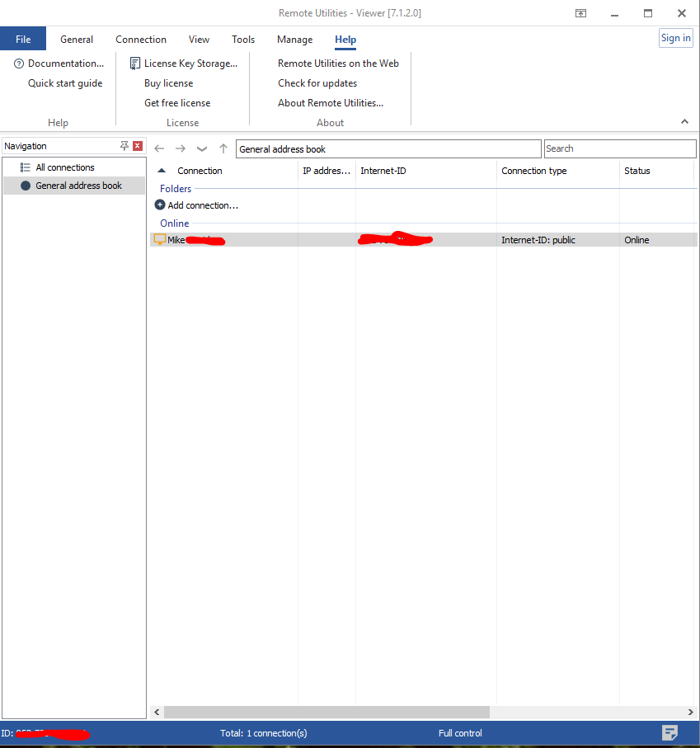Close the Navigation panel

click(138, 146)
